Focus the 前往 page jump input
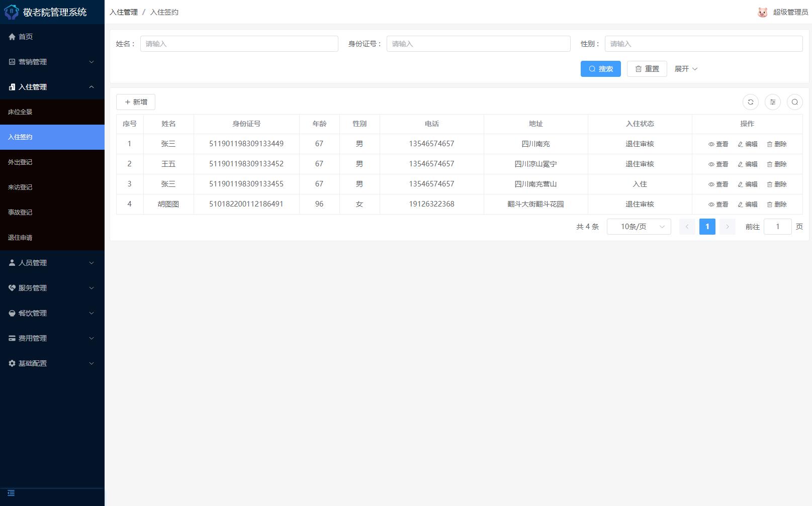Screen dimensions: 812x506 (x=778, y=227)
